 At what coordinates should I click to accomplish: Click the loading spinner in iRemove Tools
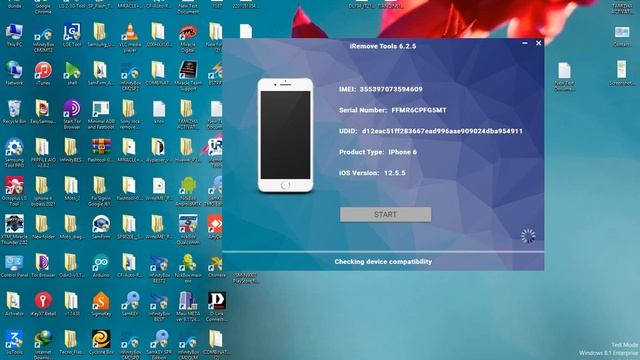[x=528, y=236]
